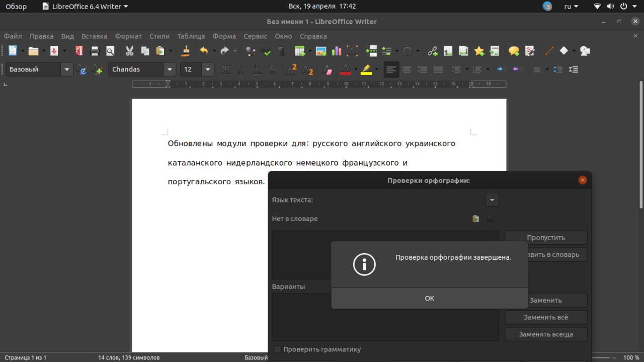Open the Правка menu
Viewport: 644px width, 362px height.
[x=41, y=36]
